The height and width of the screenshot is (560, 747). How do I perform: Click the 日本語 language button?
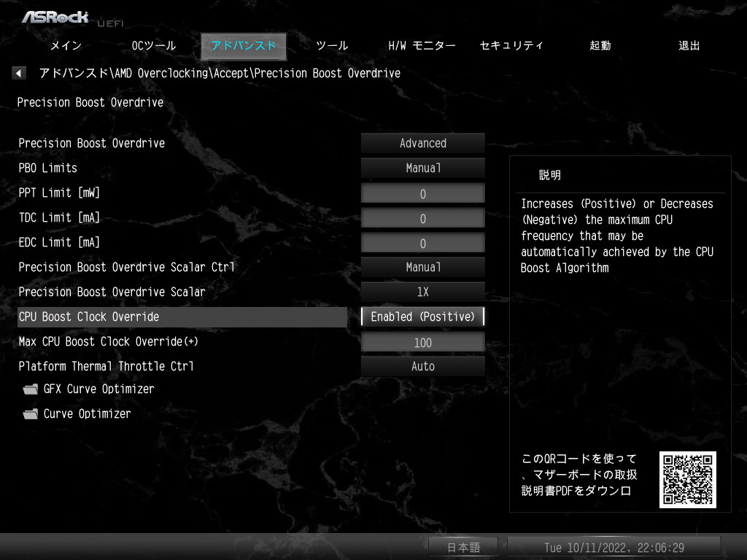click(463, 547)
